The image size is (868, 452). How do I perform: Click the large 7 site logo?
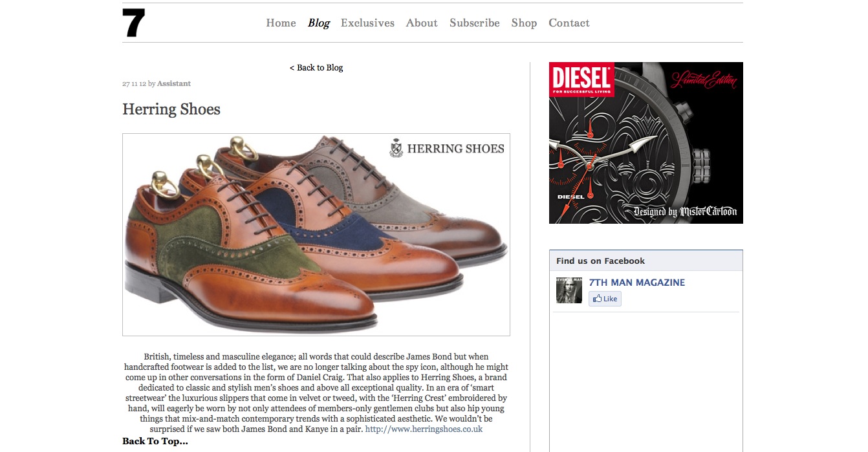tap(134, 23)
